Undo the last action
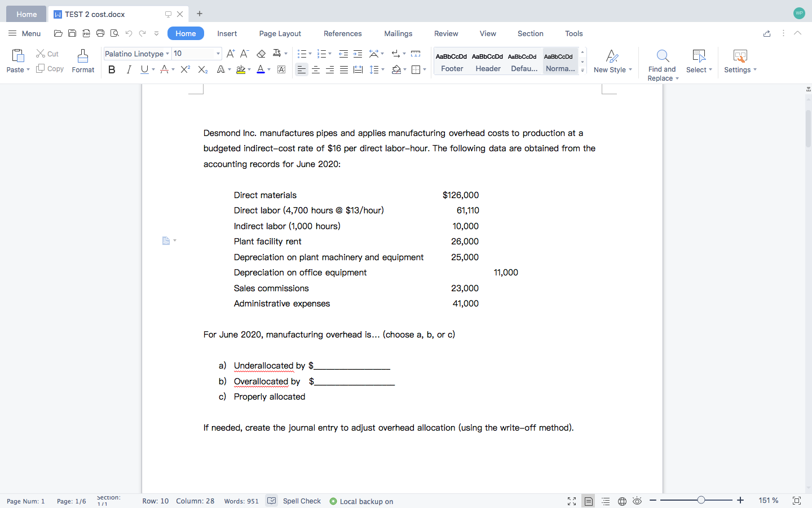The image size is (812, 508). [129, 33]
